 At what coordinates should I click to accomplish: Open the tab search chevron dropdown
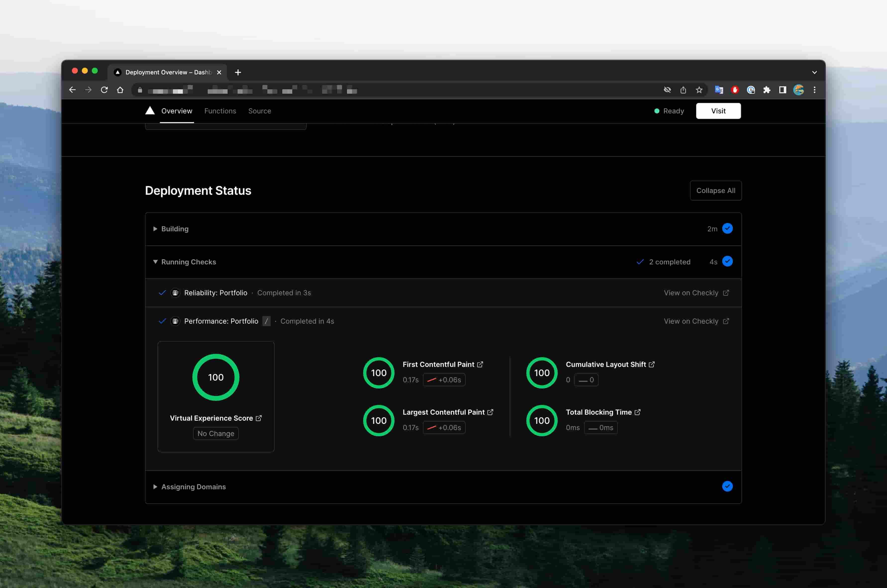pyautogui.click(x=814, y=72)
